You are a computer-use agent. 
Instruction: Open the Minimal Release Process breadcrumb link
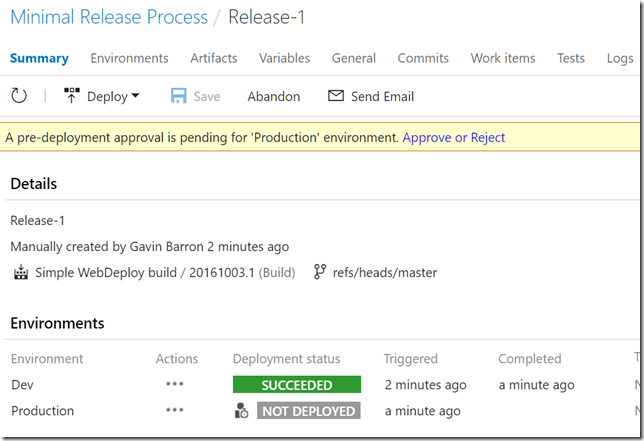[x=109, y=17]
